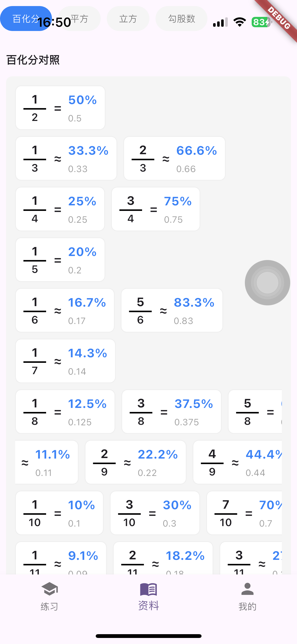Screen dimensions: 297x644
Task: Tap the Wi-Fi status icon
Action: 240,22
